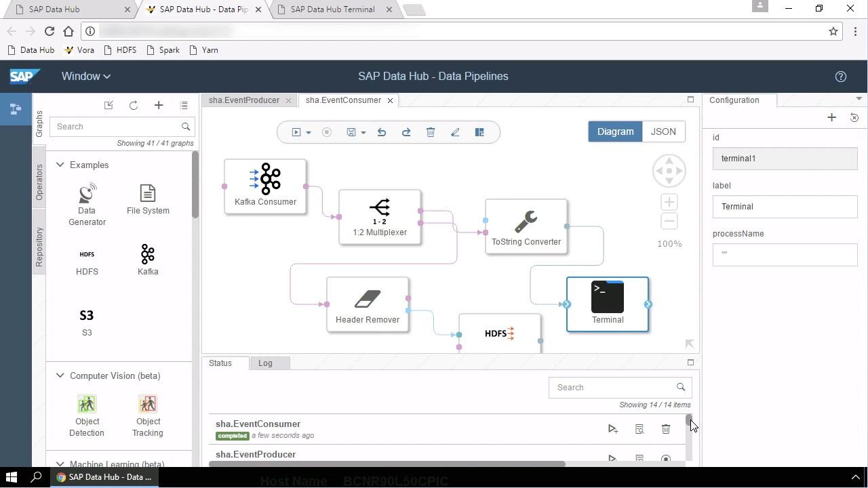The image size is (868, 488).
Task: Click the refresh graphs icon
Action: click(x=134, y=105)
